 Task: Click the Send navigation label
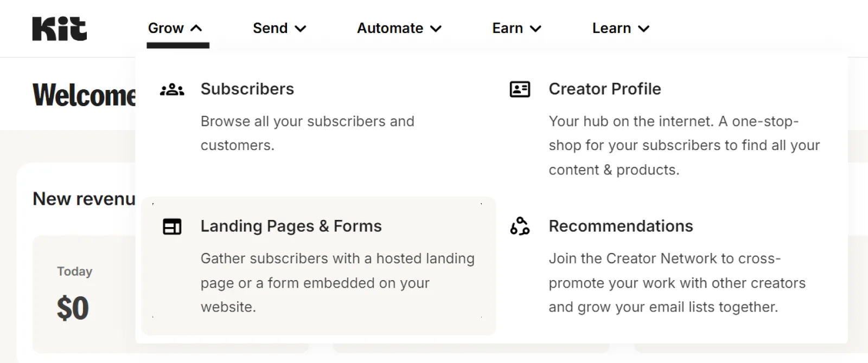(270, 28)
